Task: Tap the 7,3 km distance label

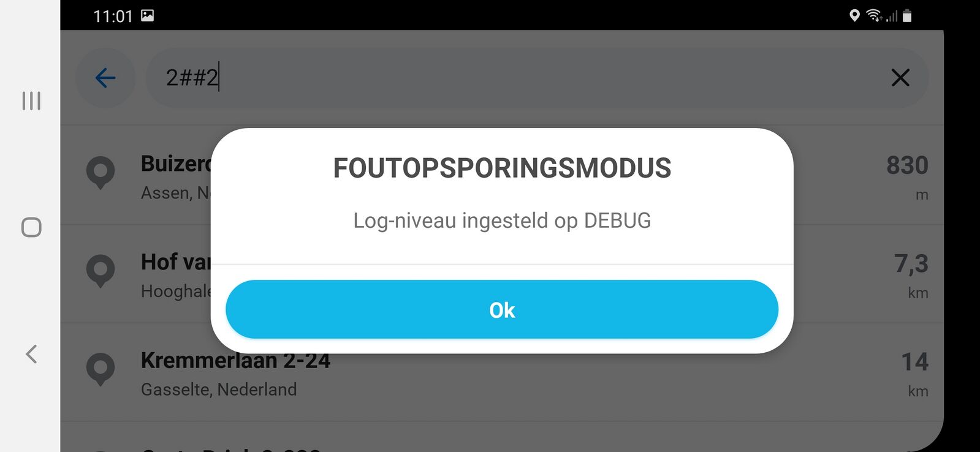Action: click(x=911, y=275)
